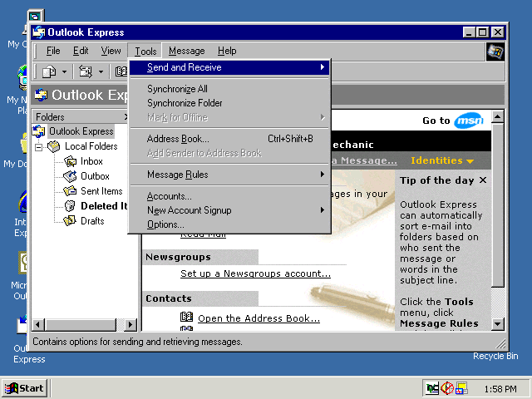
Task: Click the vertical scrollbar thumb
Action: (497, 205)
